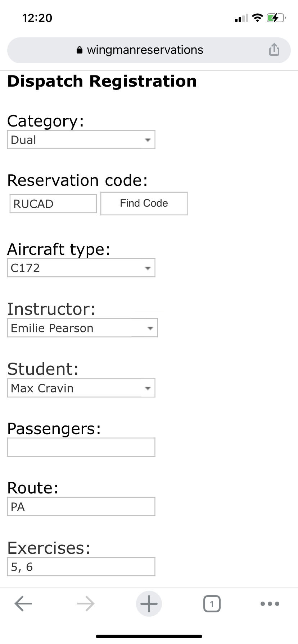
Task: Tap the Wi-Fi status icon
Action: [x=257, y=18]
